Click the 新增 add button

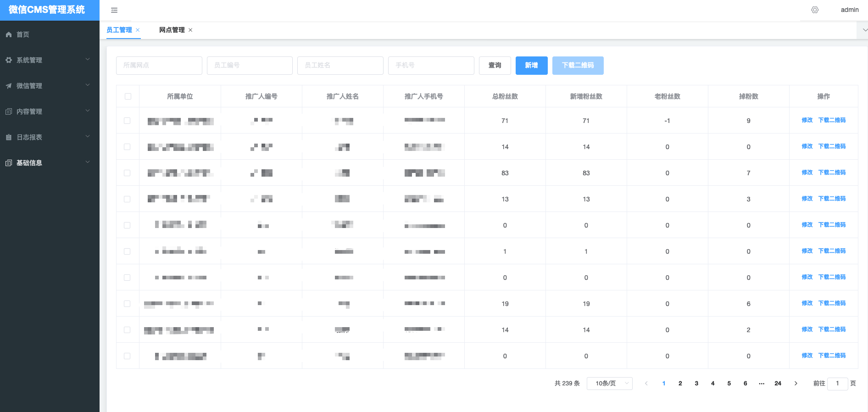point(532,66)
